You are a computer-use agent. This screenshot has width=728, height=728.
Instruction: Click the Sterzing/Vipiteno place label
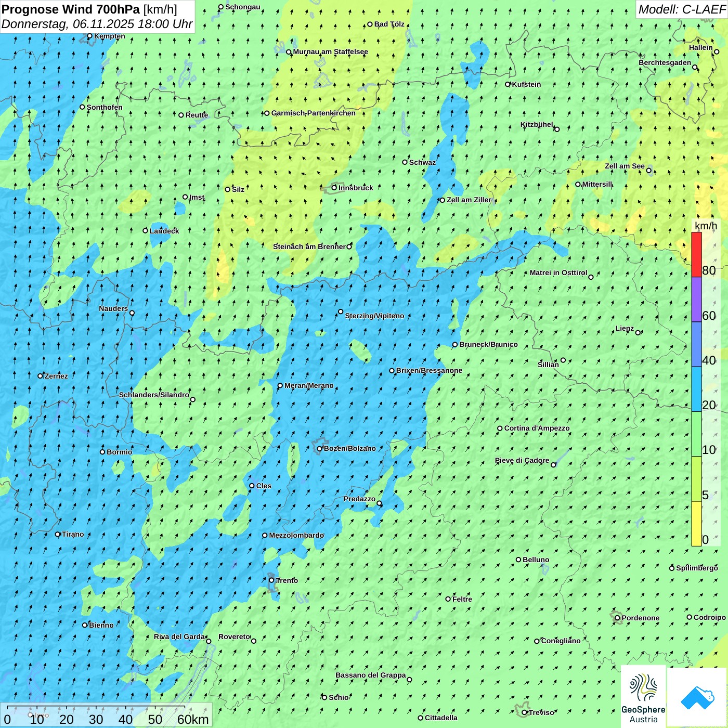374,316
